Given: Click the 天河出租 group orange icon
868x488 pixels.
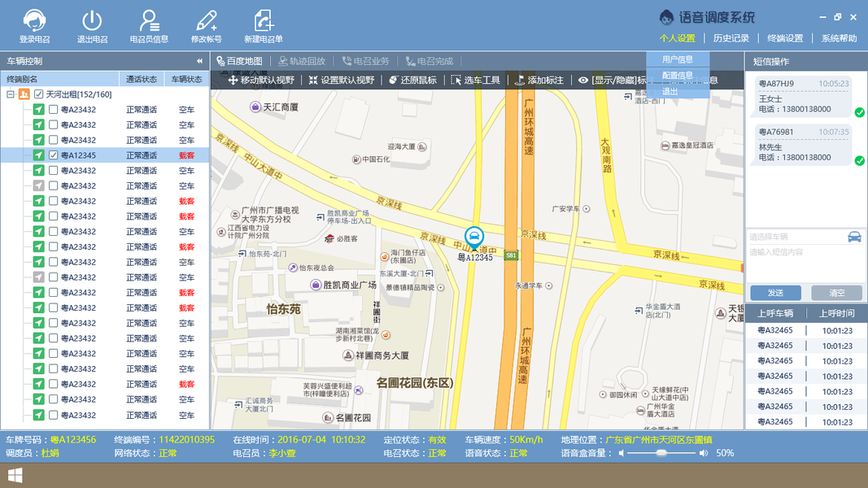Looking at the screenshot, I should 24,94.
